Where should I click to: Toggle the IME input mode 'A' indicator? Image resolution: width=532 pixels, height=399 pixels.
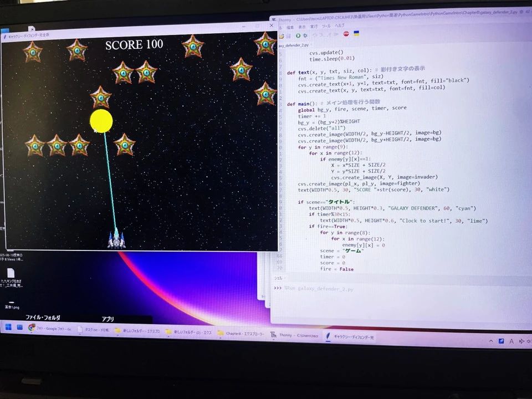point(510,341)
